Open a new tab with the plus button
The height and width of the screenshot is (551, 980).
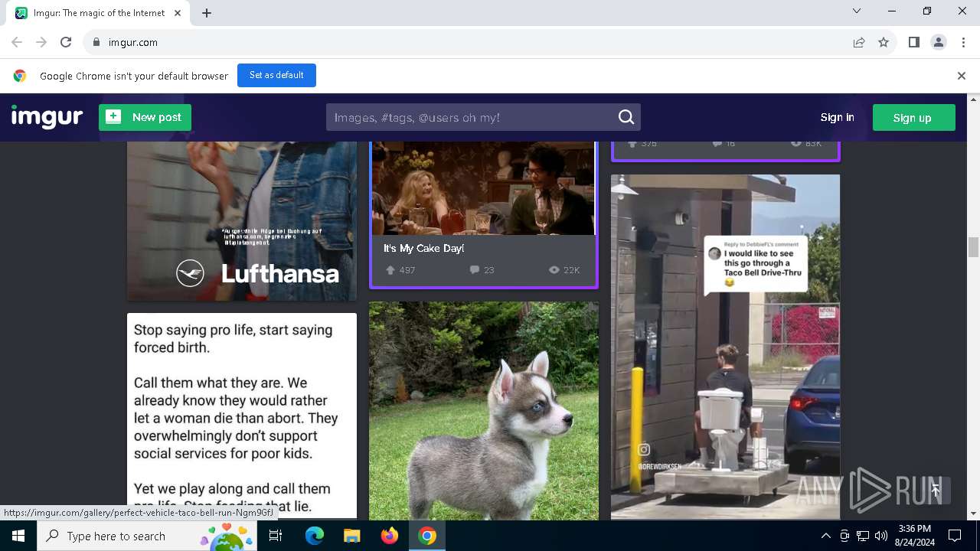pos(207,13)
